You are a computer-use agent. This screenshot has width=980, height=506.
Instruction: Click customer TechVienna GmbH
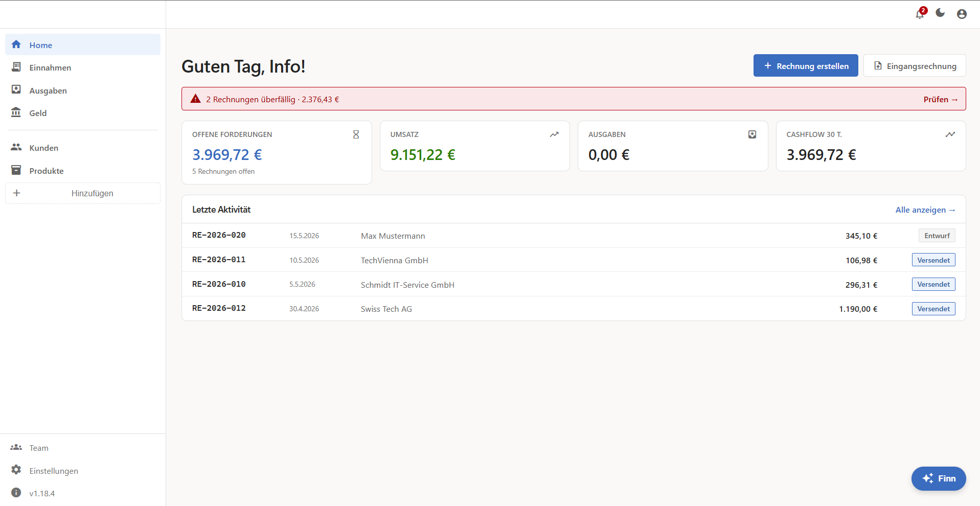point(394,260)
